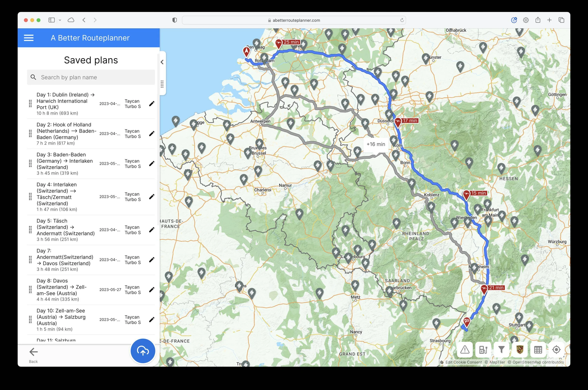Collapse the side panel with the chevron
Image resolution: width=588 pixels, height=390 pixels.
[162, 62]
